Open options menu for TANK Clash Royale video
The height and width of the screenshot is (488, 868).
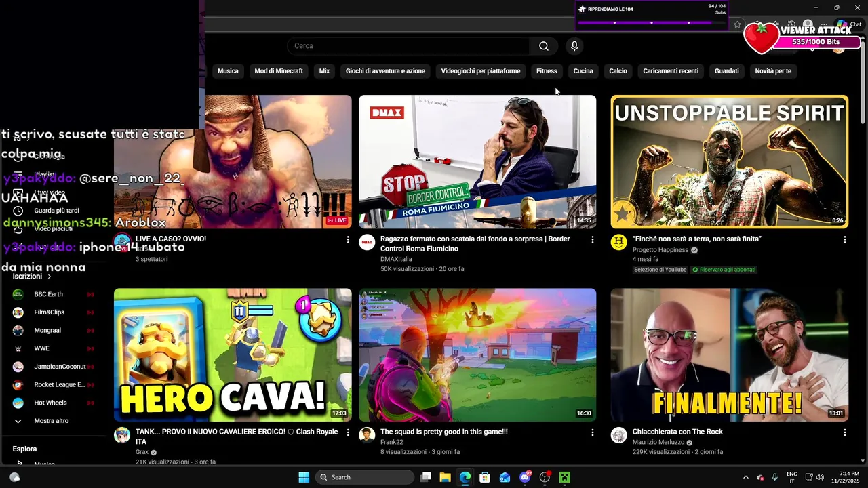[x=348, y=432]
